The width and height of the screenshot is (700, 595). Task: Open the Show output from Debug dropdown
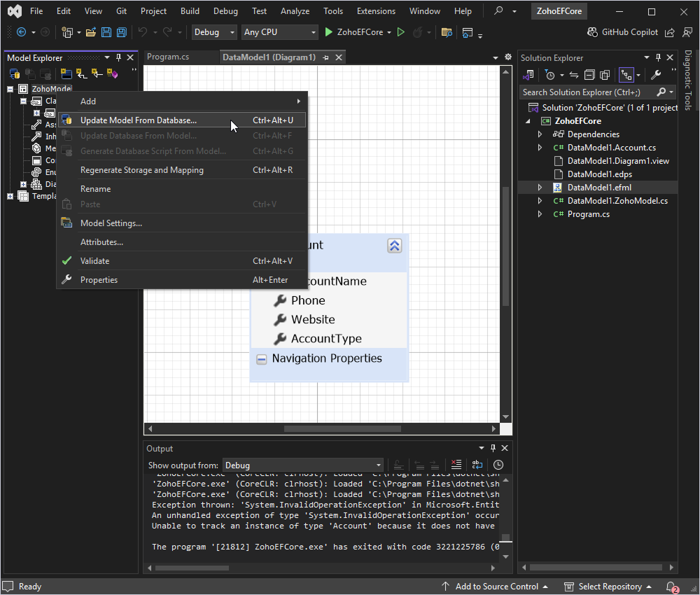[377, 465]
